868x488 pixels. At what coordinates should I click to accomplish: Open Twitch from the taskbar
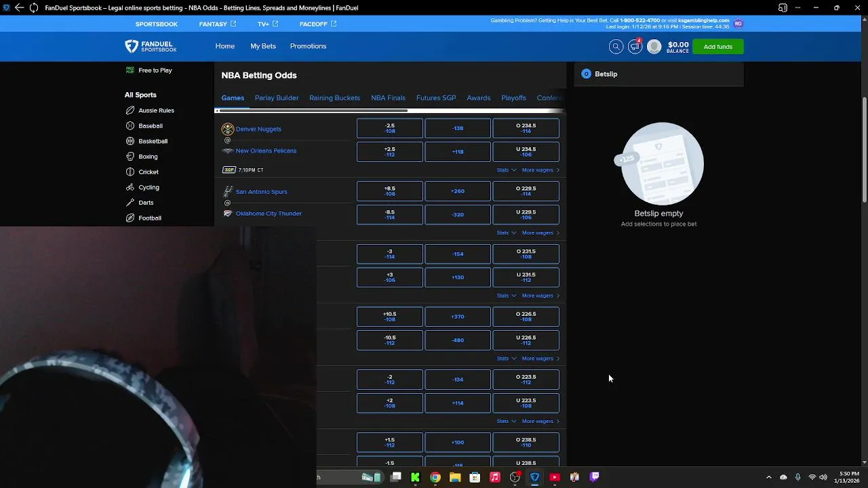[595, 477]
